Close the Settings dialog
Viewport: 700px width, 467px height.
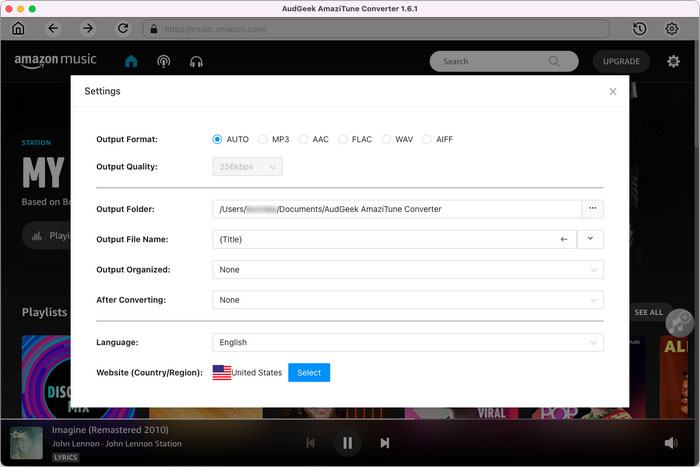click(x=612, y=92)
